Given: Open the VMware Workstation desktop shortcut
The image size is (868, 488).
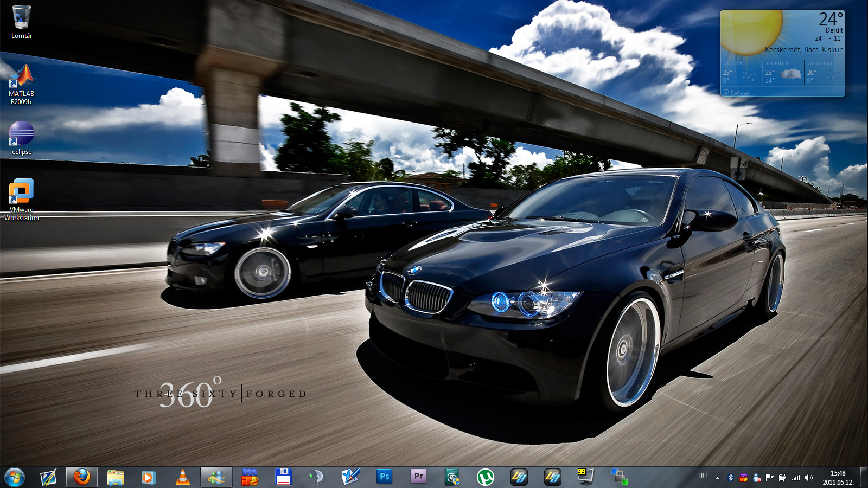Looking at the screenshot, I should [x=22, y=200].
